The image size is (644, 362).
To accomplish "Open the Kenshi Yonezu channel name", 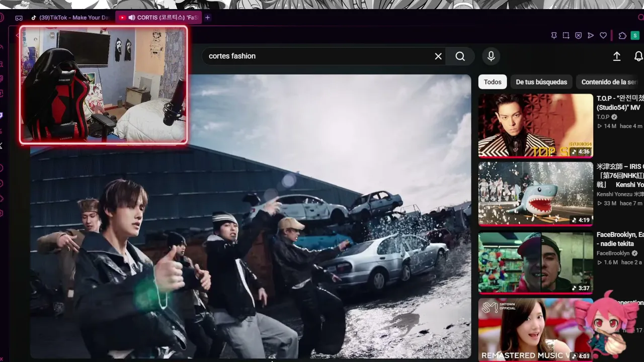I will pyautogui.click(x=620, y=194).
